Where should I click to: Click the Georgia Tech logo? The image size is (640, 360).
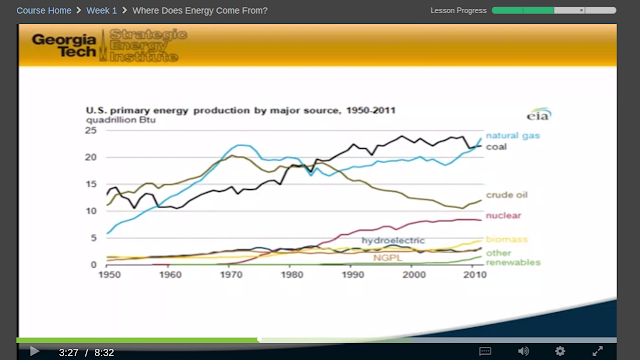click(64, 45)
